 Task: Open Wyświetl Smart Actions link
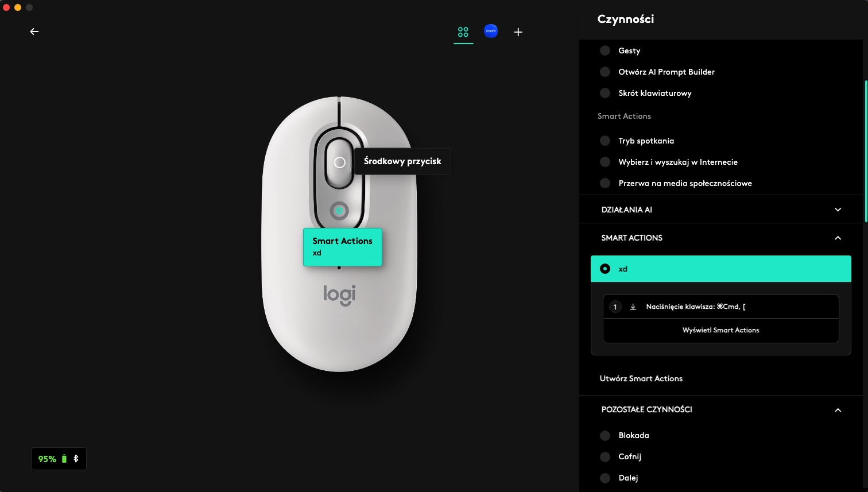721,330
